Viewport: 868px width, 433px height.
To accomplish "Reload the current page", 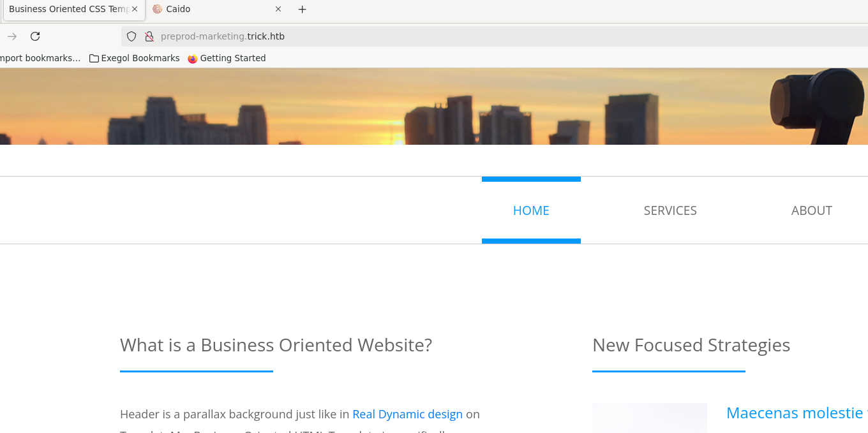I will pyautogui.click(x=35, y=36).
